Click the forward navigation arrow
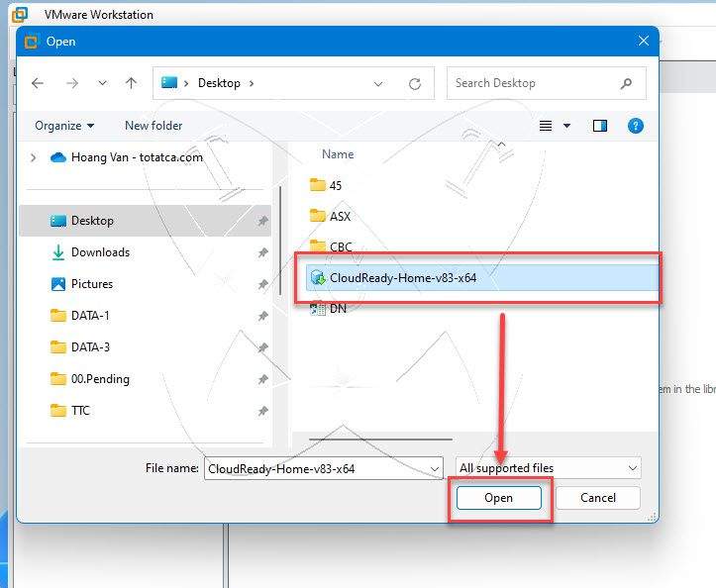716x588 pixels. click(x=72, y=83)
